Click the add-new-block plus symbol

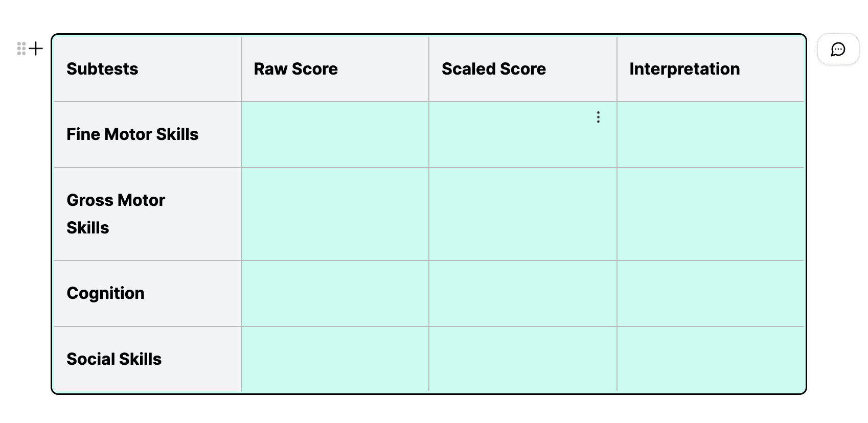pyautogui.click(x=35, y=49)
